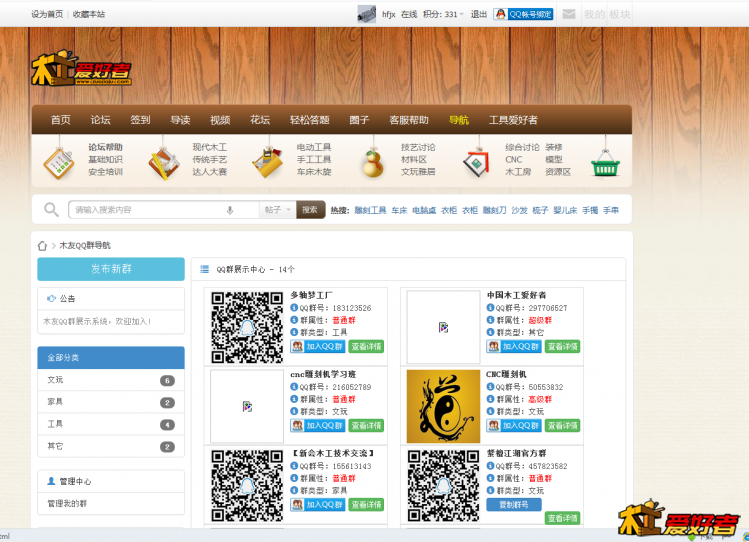
Task: Click the yellow toolbox icon beside 电动工具
Action: pyautogui.click(x=268, y=163)
